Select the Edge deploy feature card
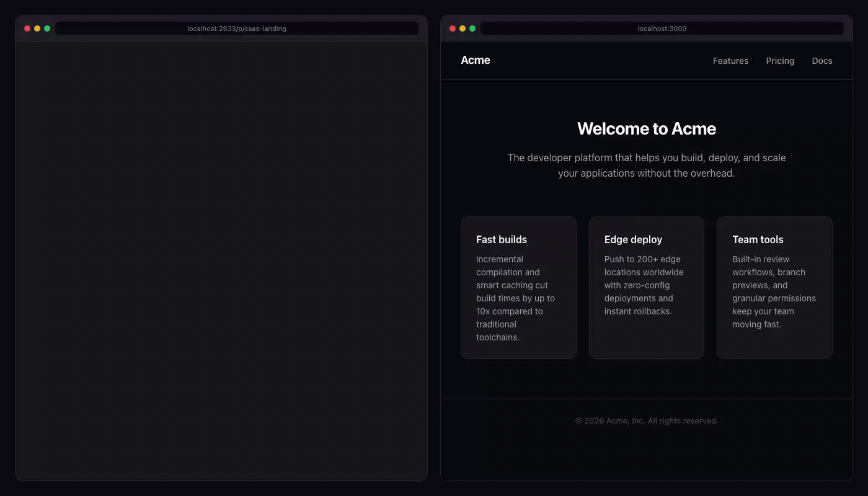Viewport: 868px width, 496px height. 647,287
